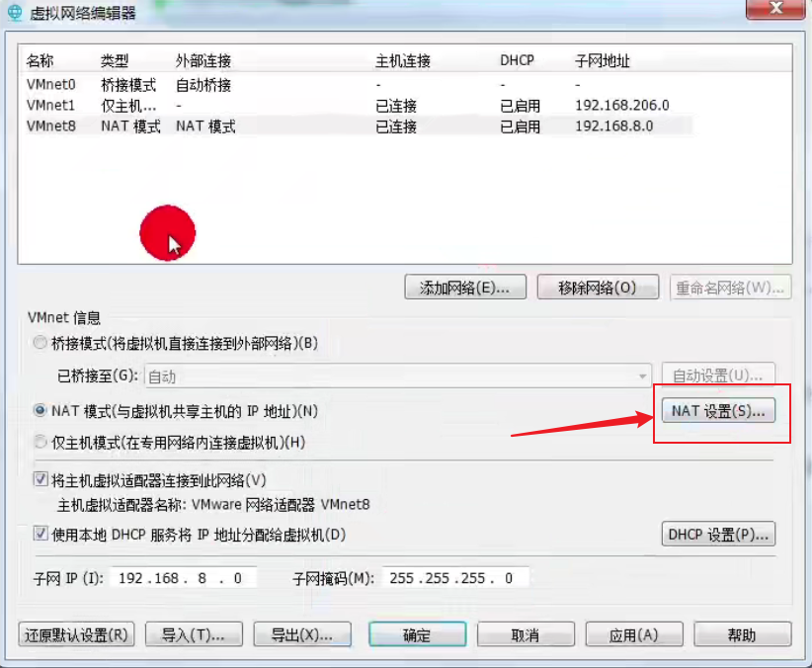Click the 子网 IP input field
Screen dimensions: 812x668
[184, 578]
